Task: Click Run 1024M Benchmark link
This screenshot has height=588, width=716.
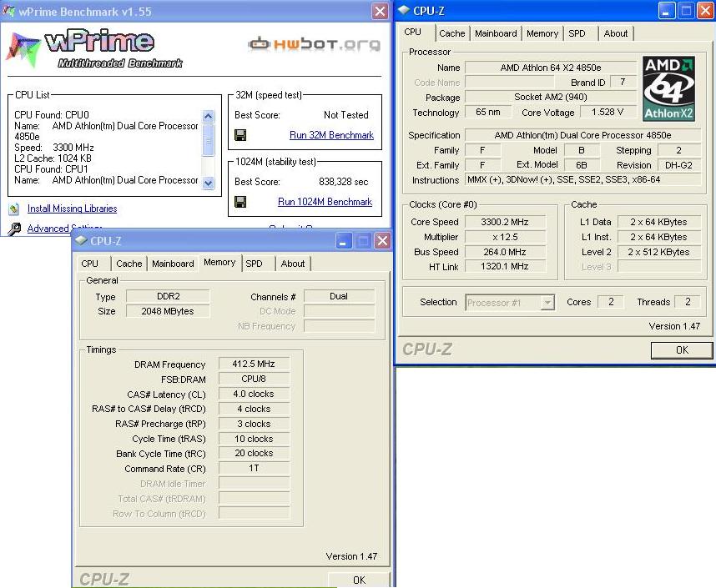Action: tap(325, 201)
